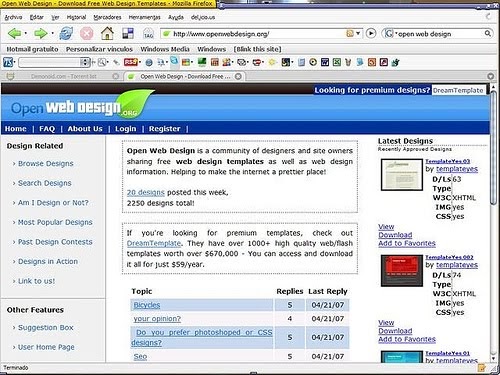Click the orange feed icon in address bar

[350, 33]
